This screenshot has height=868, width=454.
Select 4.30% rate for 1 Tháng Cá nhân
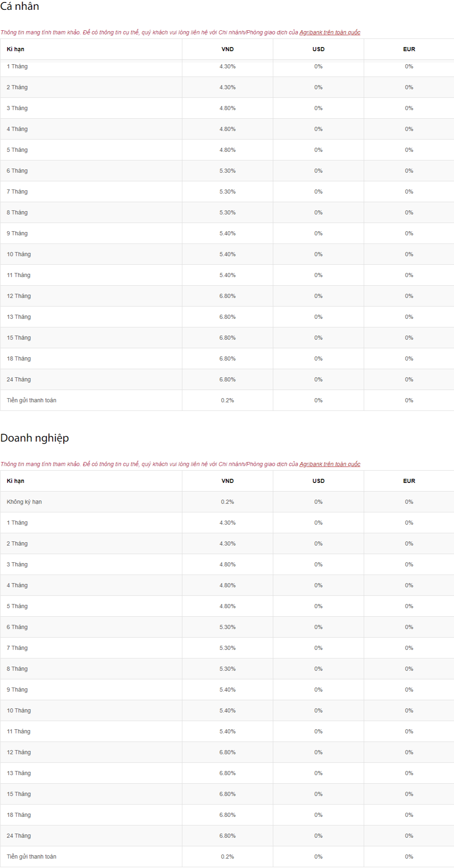[228, 66]
